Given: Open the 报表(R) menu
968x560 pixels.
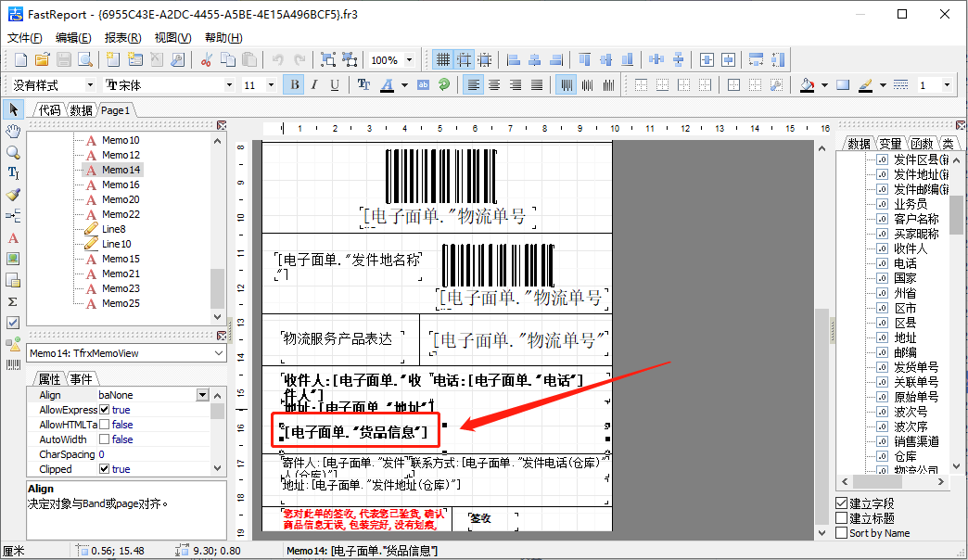Looking at the screenshot, I should [122, 38].
